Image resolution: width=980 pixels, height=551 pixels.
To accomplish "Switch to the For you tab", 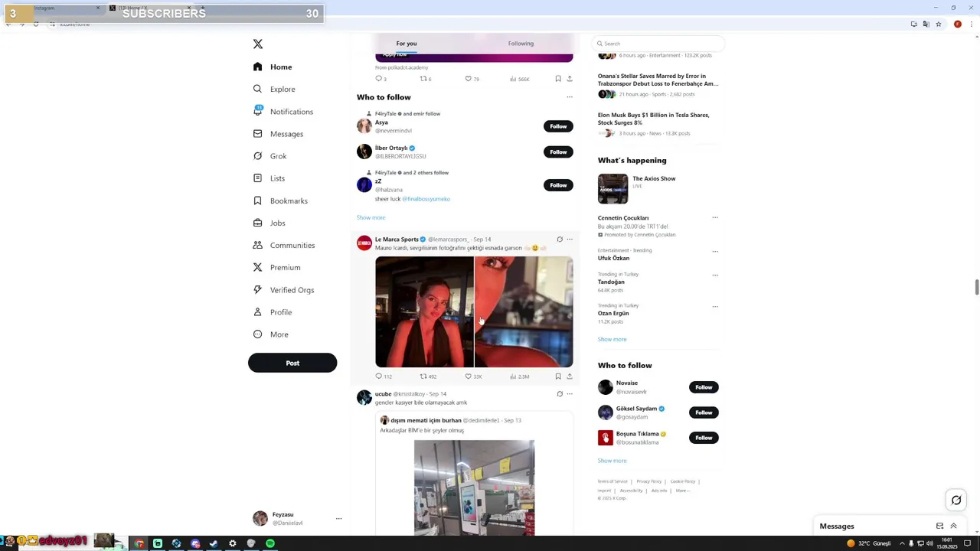I will (407, 44).
